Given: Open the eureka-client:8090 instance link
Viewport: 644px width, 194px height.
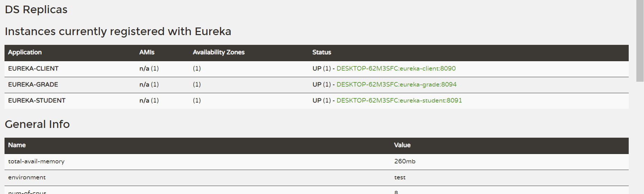Looking at the screenshot, I should pyautogui.click(x=396, y=68).
